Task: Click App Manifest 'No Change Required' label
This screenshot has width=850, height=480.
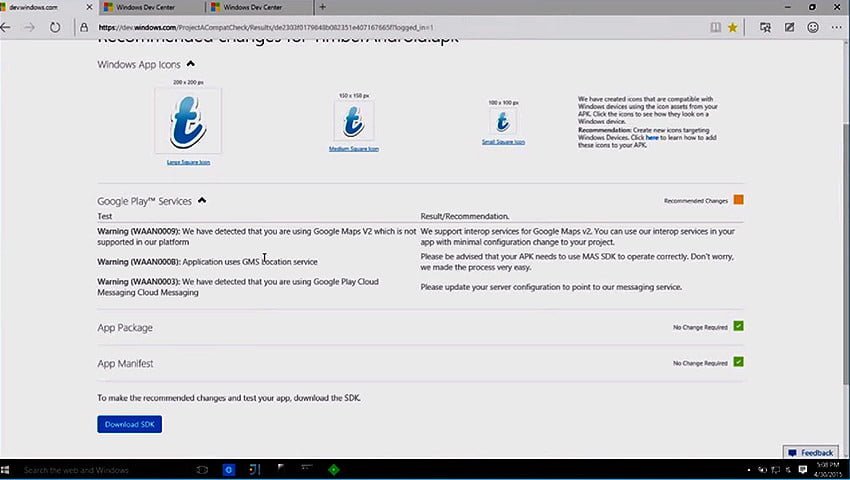Action: click(x=700, y=363)
